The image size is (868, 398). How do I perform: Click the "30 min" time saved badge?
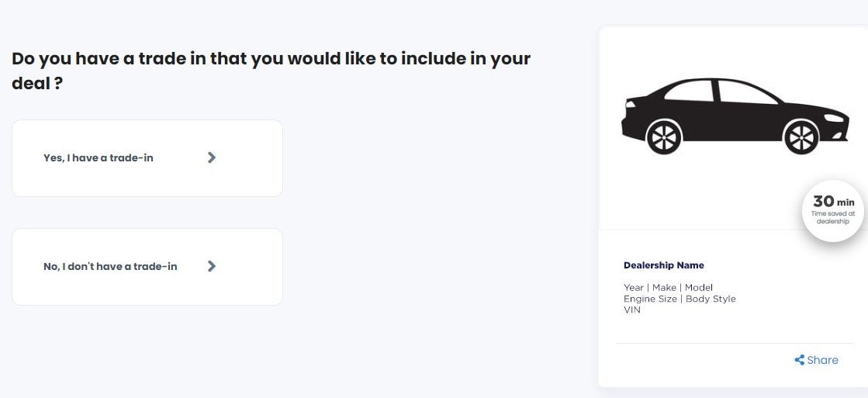(x=833, y=202)
